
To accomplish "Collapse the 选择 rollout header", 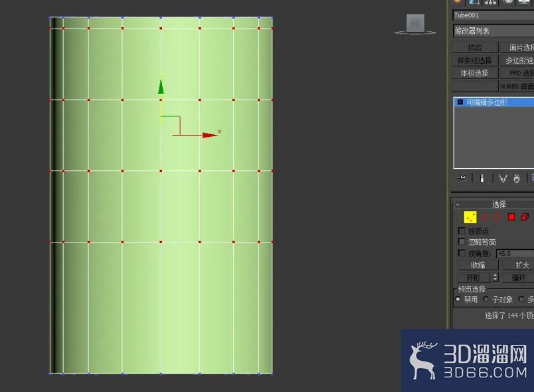I will [495, 204].
